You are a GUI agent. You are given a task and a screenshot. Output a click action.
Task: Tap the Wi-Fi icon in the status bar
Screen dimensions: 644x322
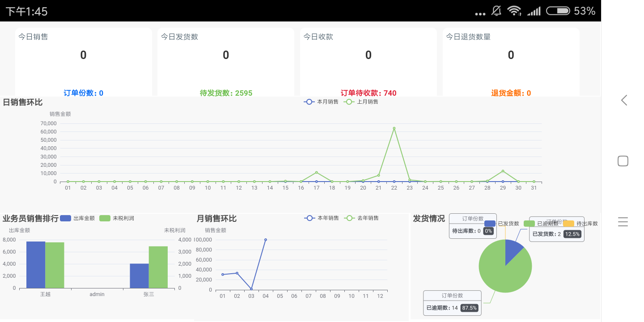point(514,11)
